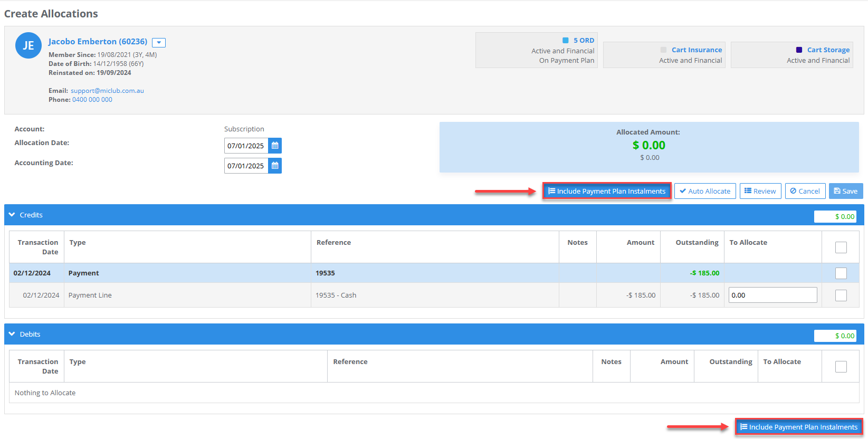Click the JE member avatar
Image resolution: width=868 pixels, height=439 pixels.
tap(28, 45)
